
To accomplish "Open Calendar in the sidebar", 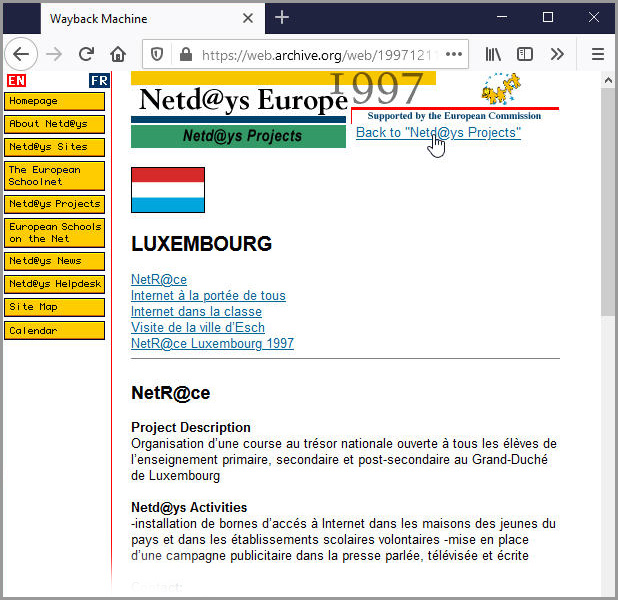I will (54, 330).
